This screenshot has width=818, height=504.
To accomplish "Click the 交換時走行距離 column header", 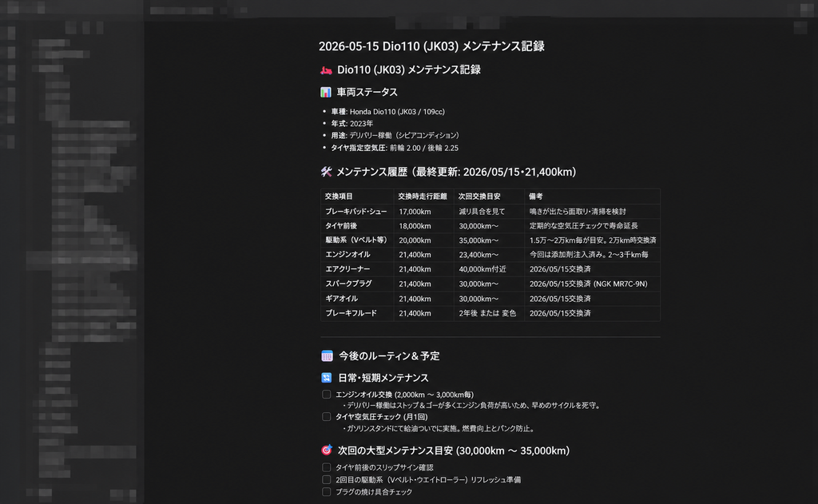I will [423, 196].
